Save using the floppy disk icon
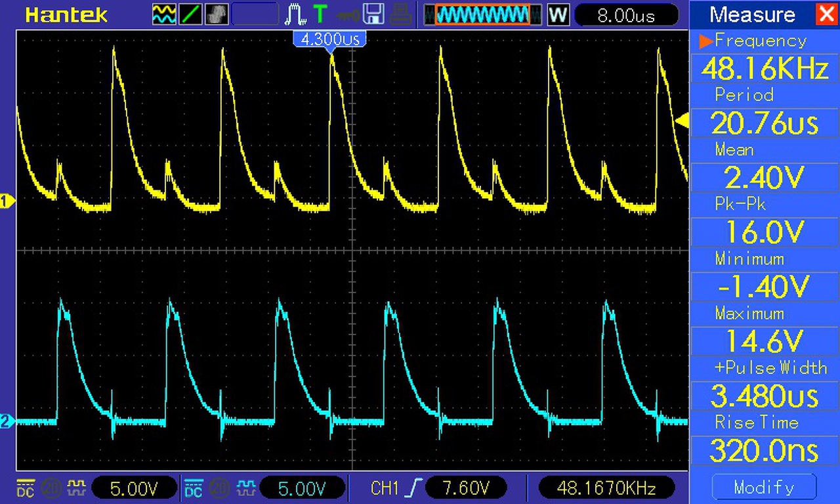The height and width of the screenshot is (504, 840). click(x=373, y=14)
